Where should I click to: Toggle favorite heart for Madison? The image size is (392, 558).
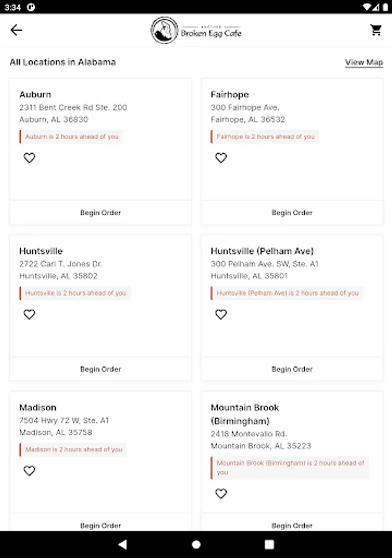pos(29,471)
